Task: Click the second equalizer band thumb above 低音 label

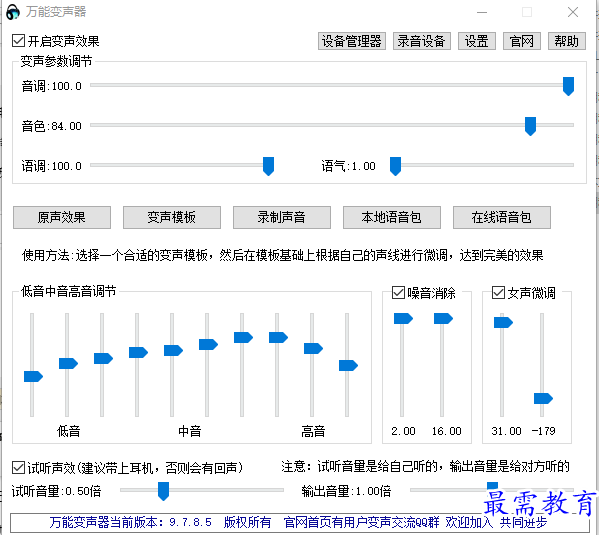Action: pyautogui.click(x=68, y=363)
